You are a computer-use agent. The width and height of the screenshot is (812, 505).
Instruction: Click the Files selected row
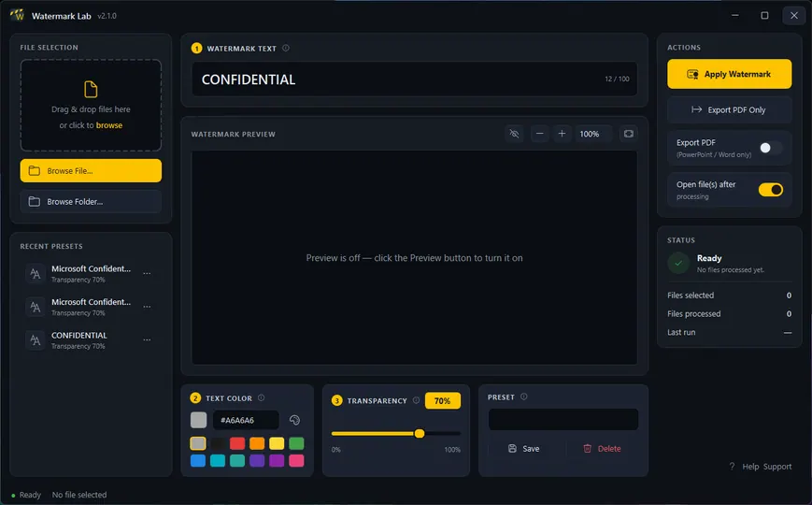[x=729, y=296]
